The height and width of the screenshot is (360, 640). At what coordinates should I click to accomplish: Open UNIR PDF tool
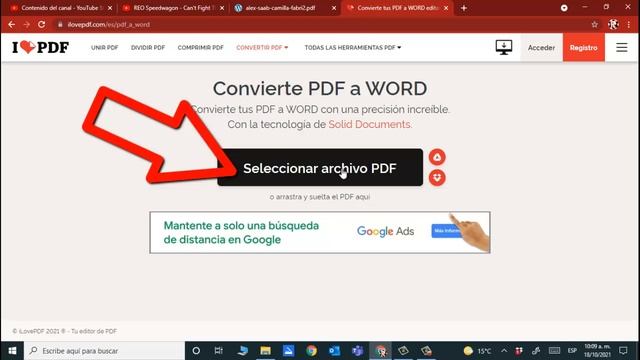click(104, 48)
